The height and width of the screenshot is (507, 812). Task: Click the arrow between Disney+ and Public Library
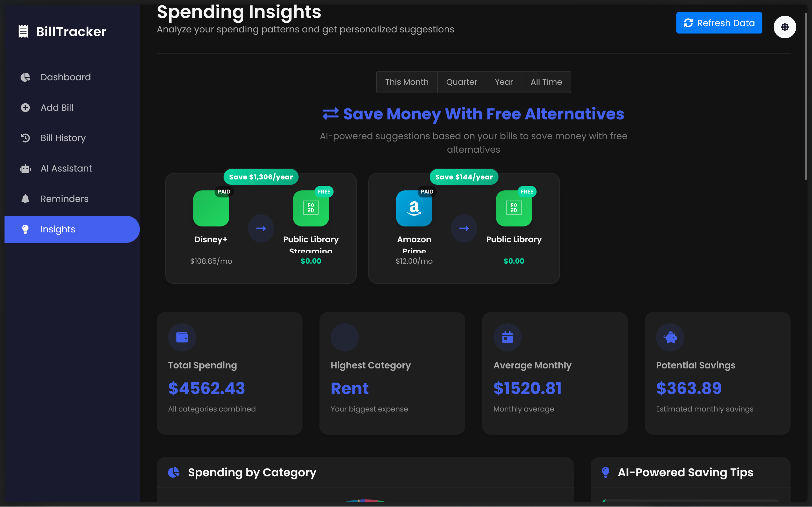tap(261, 228)
